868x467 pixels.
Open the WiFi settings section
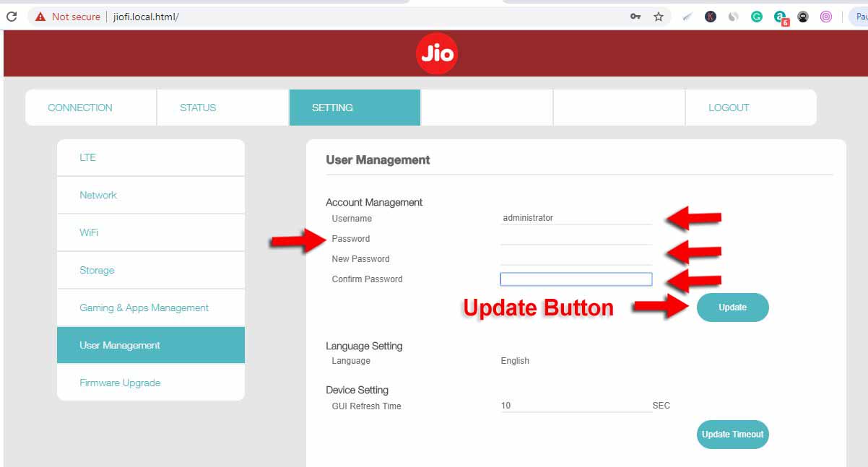(88, 232)
